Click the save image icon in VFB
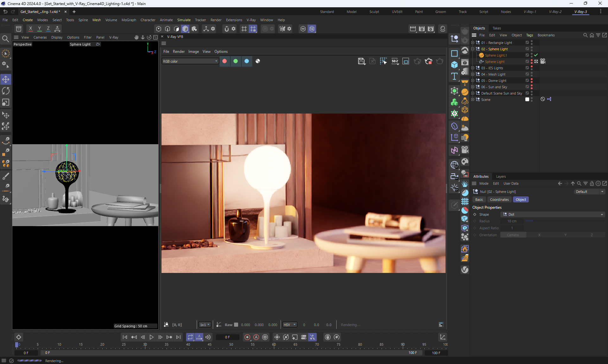This screenshot has height=364, width=608. (x=361, y=61)
